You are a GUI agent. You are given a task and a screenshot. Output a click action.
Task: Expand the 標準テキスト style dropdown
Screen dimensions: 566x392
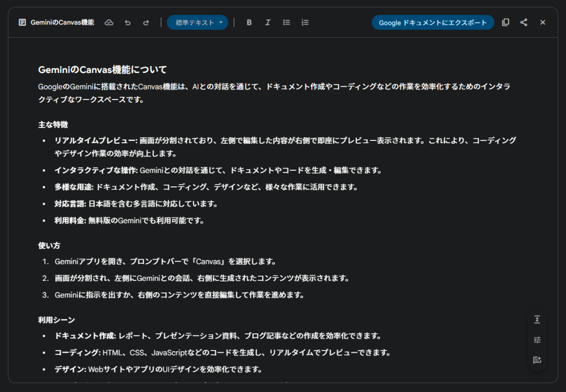197,23
